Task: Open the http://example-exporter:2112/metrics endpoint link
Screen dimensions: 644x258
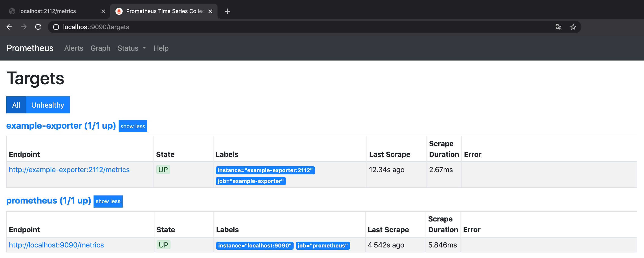Action: tap(69, 170)
